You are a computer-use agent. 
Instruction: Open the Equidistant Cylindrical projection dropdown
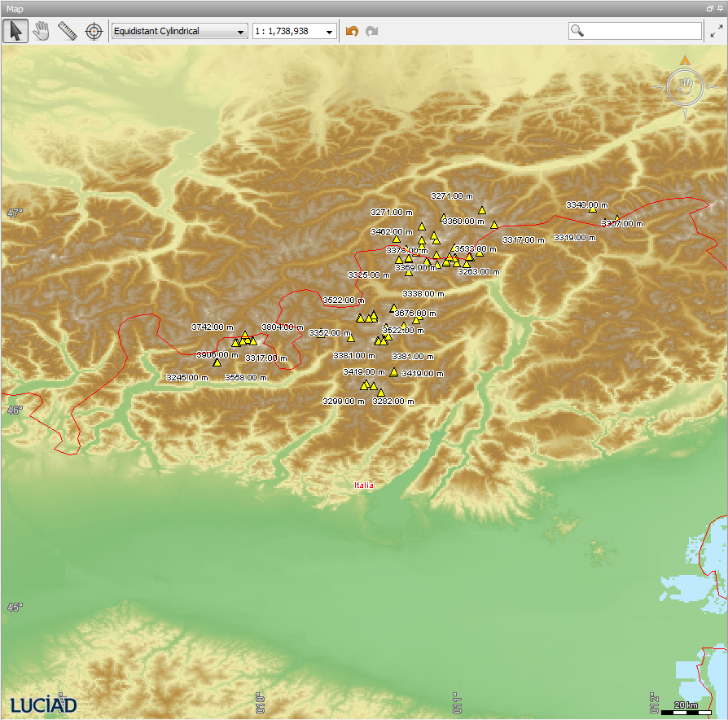[179, 32]
